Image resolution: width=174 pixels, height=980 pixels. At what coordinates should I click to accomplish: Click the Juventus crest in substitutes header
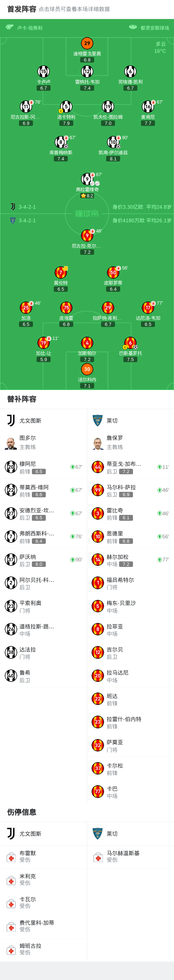click(x=11, y=420)
